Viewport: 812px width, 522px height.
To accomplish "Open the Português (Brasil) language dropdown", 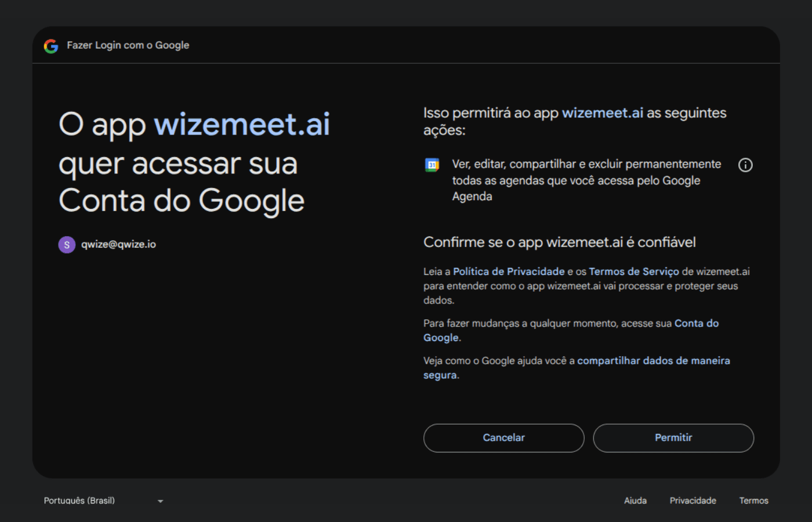I will 79,501.
